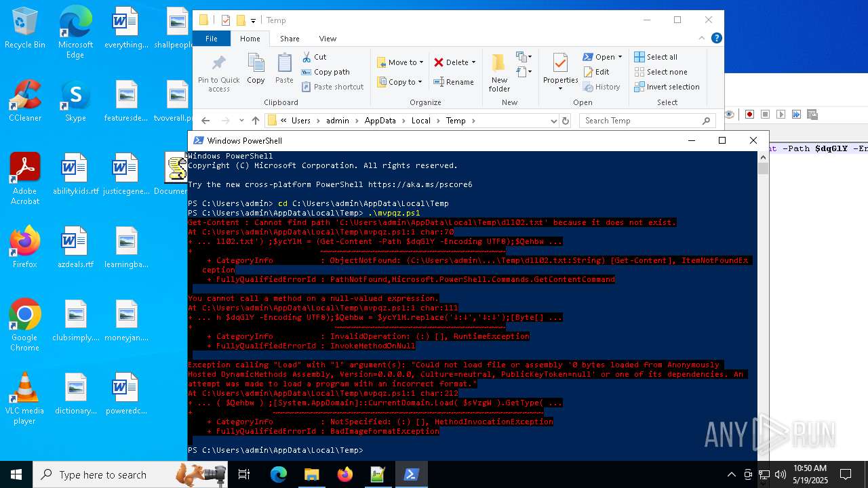Open Microsoft Edge desktop shortcut

click(x=75, y=33)
